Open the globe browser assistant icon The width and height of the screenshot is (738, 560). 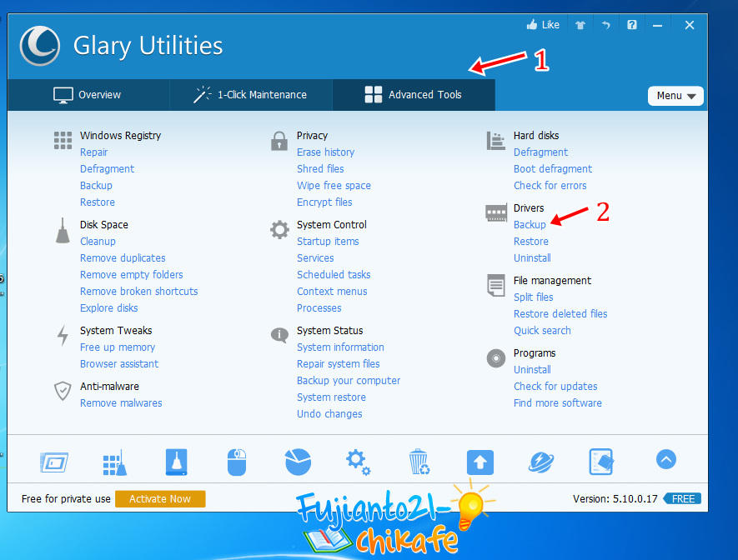[x=540, y=460]
